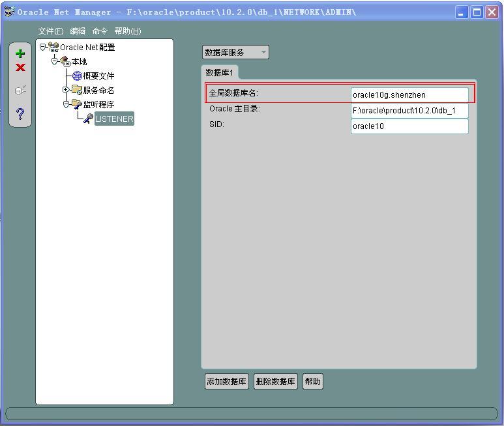Image resolution: width=504 pixels, height=426 pixels.
Task: Collapse the 本地 tree node
Action: (x=55, y=61)
